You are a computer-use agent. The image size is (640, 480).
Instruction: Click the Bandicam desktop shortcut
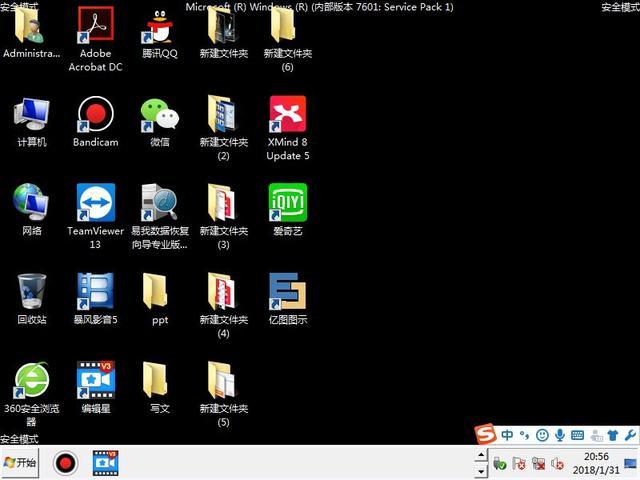[95, 114]
